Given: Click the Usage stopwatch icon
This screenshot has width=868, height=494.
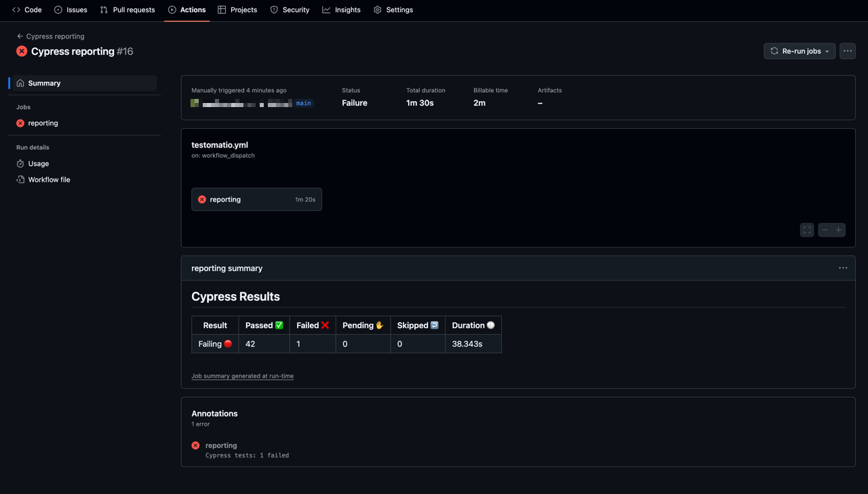Looking at the screenshot, I should click(x=20, y=163).
